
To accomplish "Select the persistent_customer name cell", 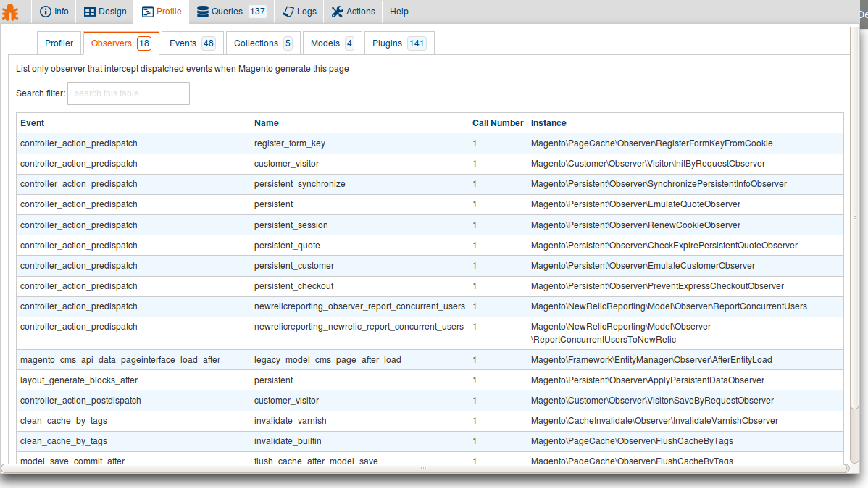I will point(294,266).
